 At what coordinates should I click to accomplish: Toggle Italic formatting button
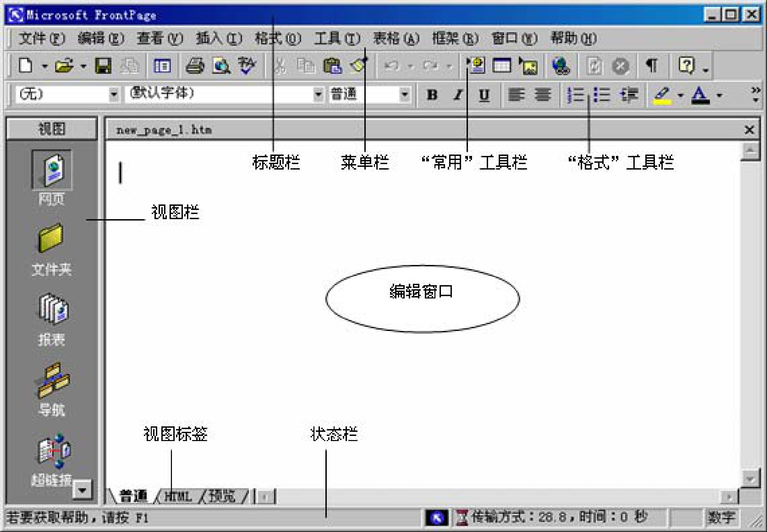(x=458, y=95)
